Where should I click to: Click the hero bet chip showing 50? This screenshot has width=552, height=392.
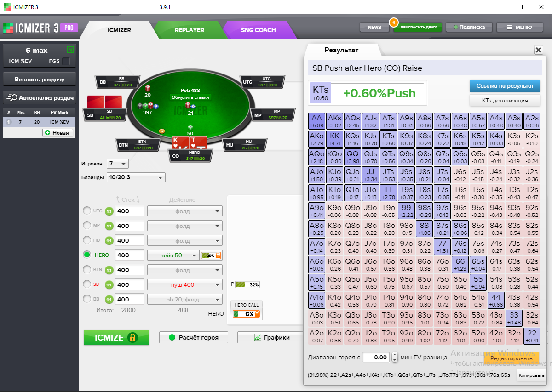[x=190, y=127]
